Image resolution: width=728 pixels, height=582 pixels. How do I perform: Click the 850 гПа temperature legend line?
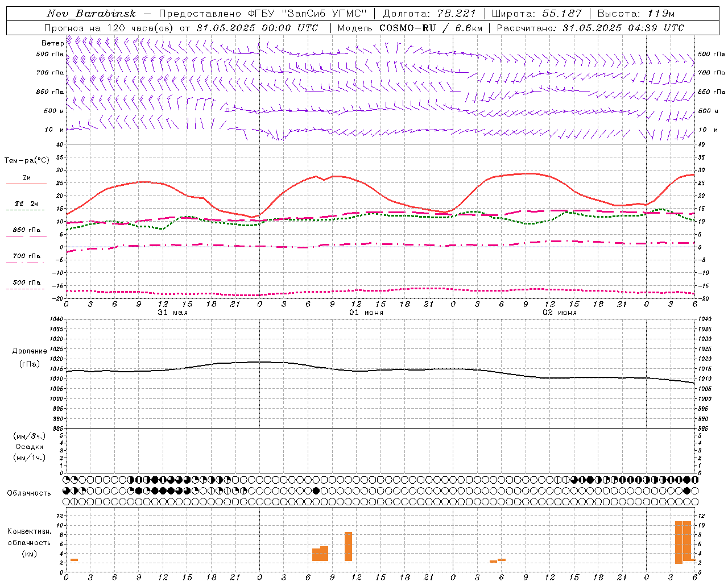click(x=26, y=236)
